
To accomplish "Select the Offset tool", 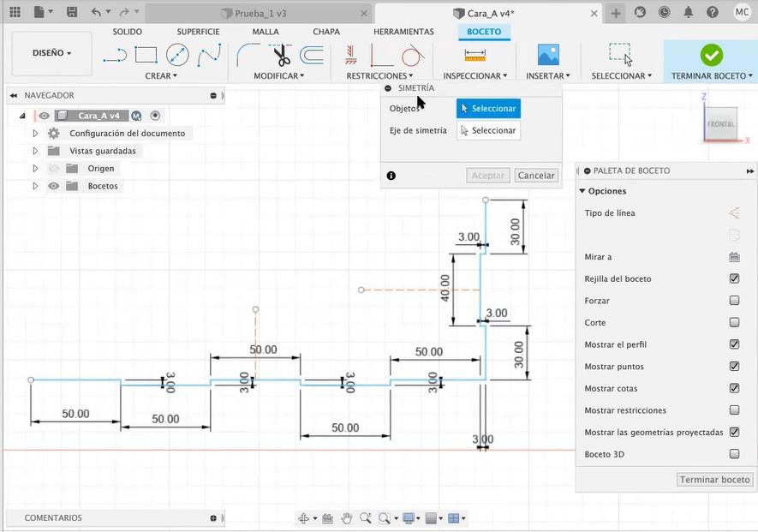I will click(x=312, y=55).
